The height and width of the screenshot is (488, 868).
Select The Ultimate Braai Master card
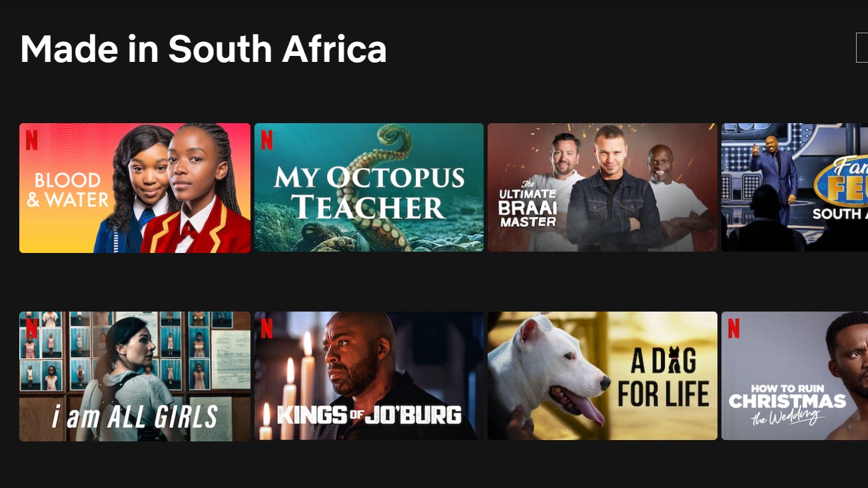(602, 188)
